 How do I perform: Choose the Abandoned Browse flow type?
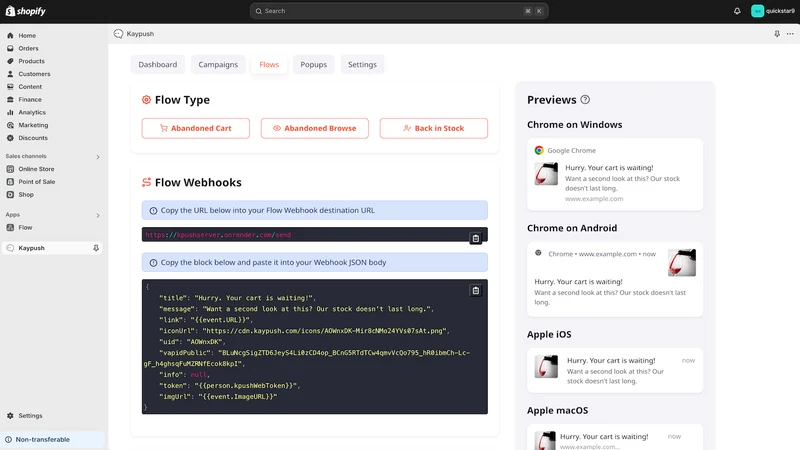(x=315, y=128)
